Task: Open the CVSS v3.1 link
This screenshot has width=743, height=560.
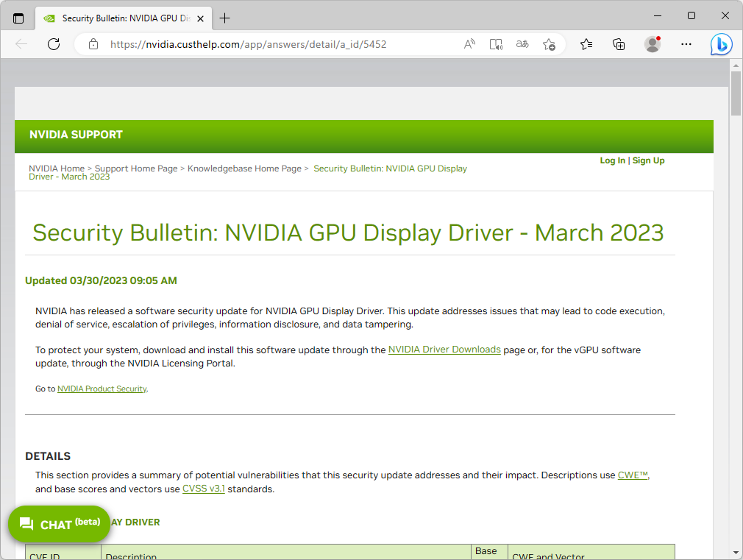Action: point(203,489)
